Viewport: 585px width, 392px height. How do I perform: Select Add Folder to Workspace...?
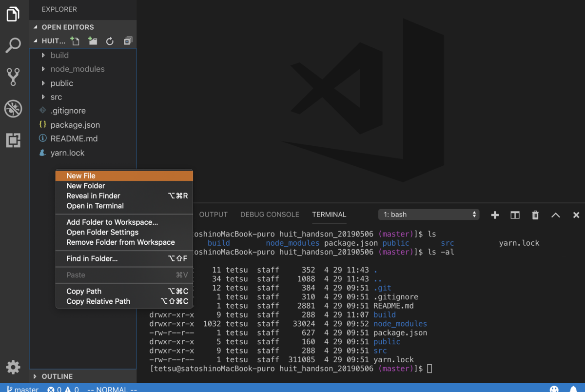coord(124,222)
